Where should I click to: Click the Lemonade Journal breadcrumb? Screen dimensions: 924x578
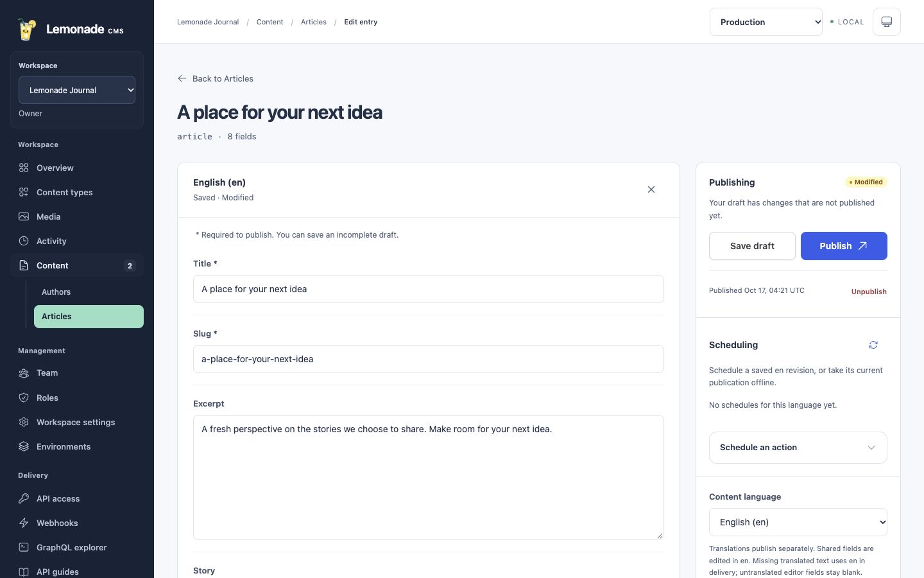[x=208, y=22]
